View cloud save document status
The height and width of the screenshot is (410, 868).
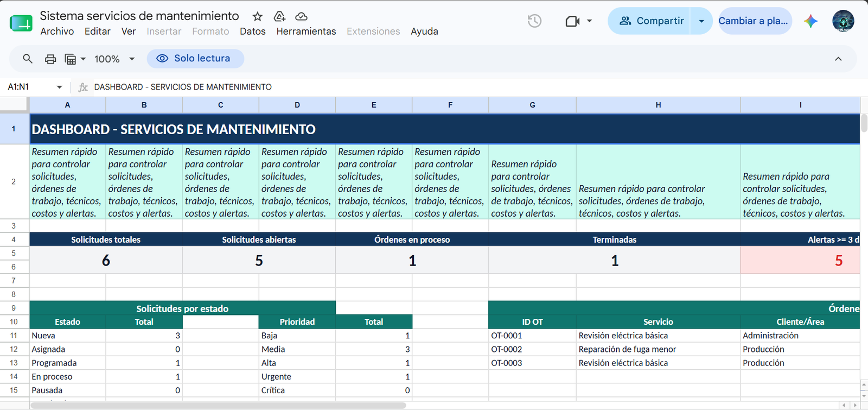point(301,16)
